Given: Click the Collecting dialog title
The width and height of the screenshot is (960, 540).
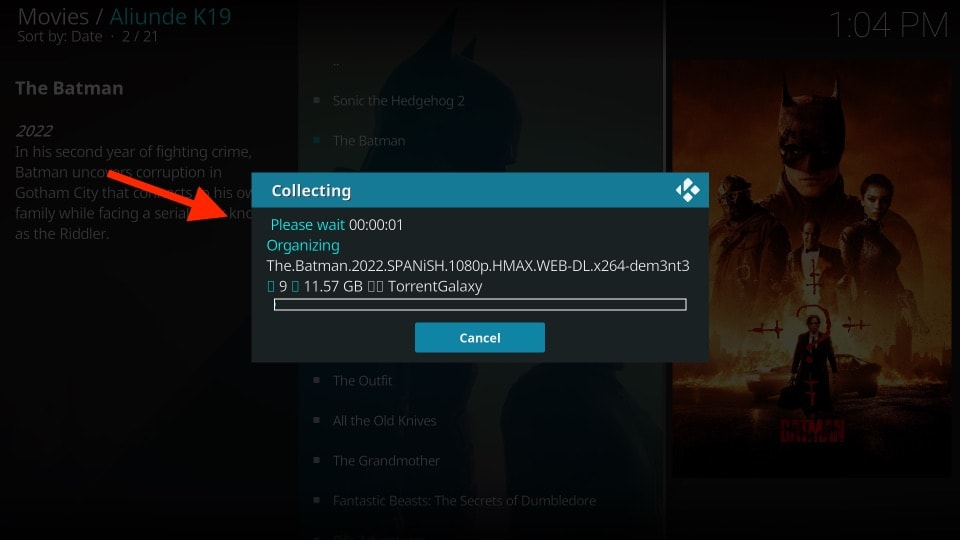Looking at the screenshot, I should pos(311,190).
